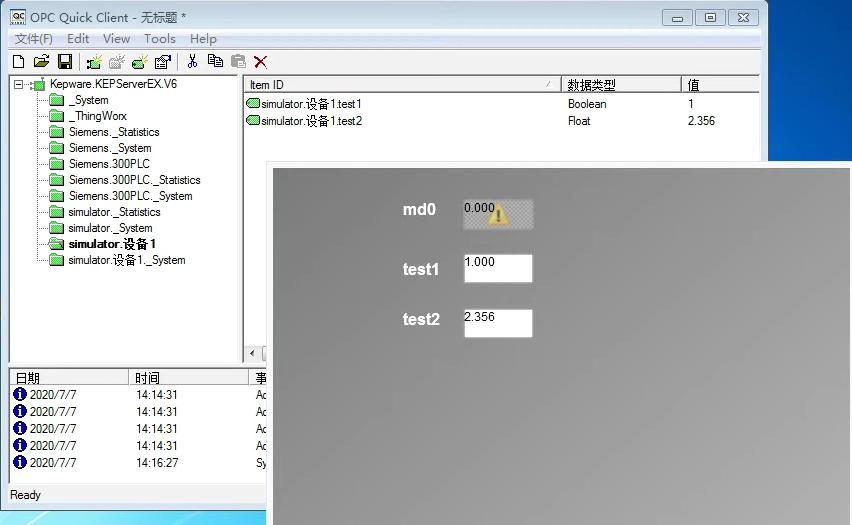
Task: Click the Copy toolbar icon
Action: click(x=215, y=62)
